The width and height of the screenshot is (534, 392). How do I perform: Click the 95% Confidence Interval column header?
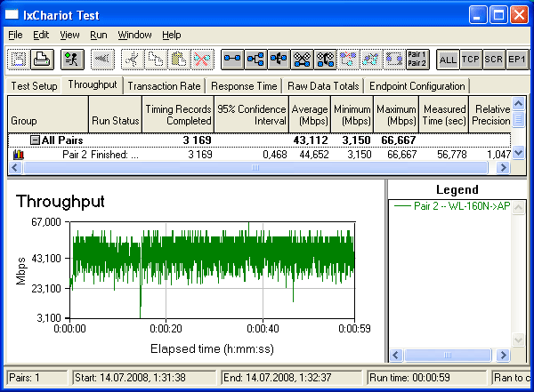pos(251,115)
